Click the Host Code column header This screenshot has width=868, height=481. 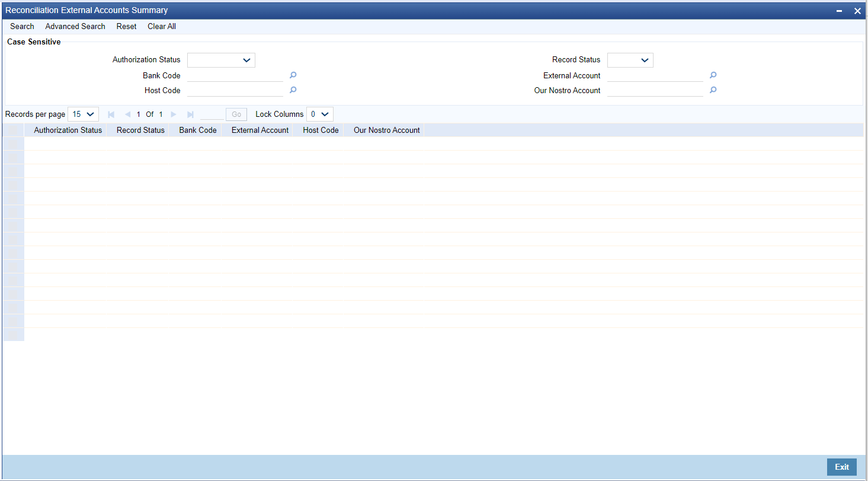click(x=321, y=130)
